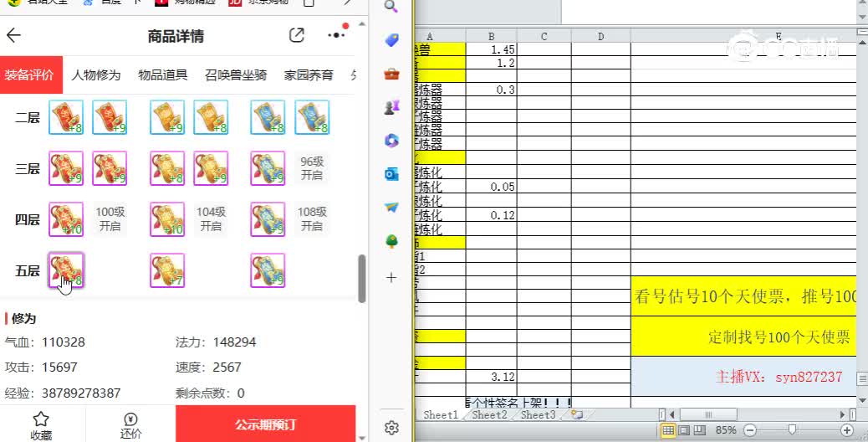Open the red toolbox sidebar icon
The width and height of the screenshot is (868, 442).
point(391,74)
